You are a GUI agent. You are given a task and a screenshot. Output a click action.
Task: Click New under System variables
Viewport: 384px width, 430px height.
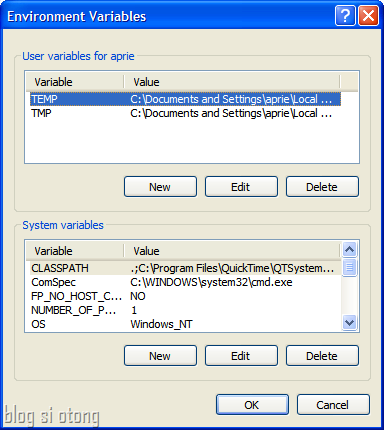pos(160,356)
